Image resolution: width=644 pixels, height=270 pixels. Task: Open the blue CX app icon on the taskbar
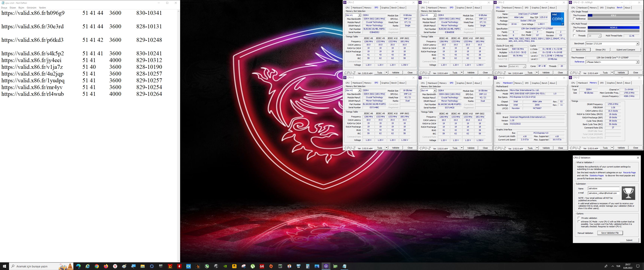(x=189, y=266)
